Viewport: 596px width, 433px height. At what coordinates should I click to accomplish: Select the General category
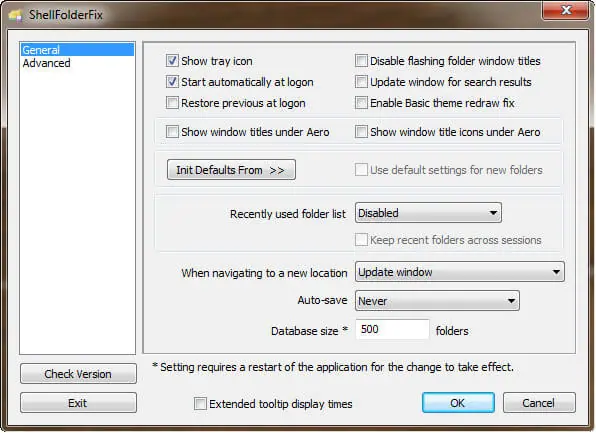tap(78, 50)
